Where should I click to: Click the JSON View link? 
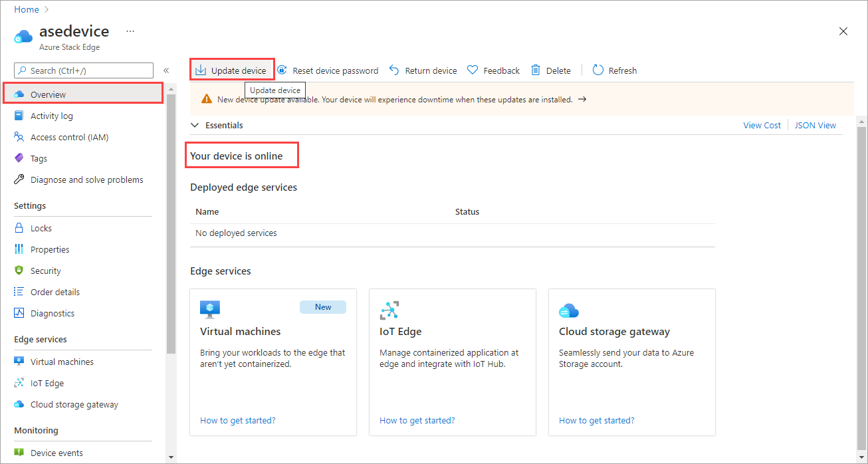(815, 125)
